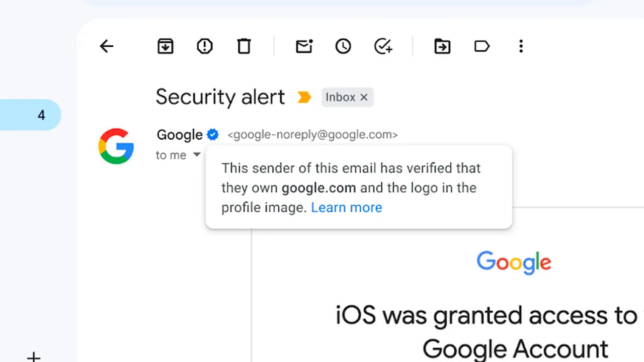Image resolution: width=644 pixels, height=362 pixels.
Task: Open the Learn more link
Action: pos(347,208)
